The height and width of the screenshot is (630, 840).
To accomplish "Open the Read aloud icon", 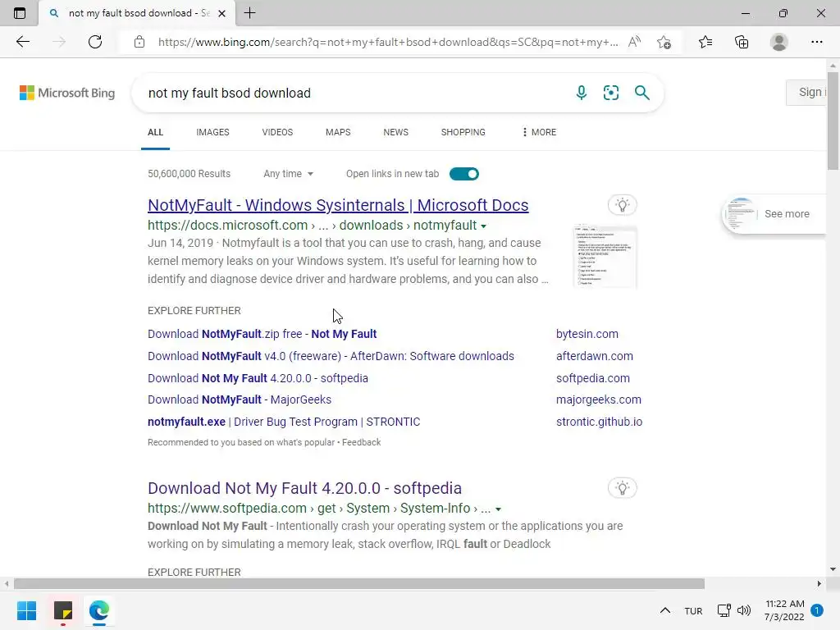I will tap(634, 42).
